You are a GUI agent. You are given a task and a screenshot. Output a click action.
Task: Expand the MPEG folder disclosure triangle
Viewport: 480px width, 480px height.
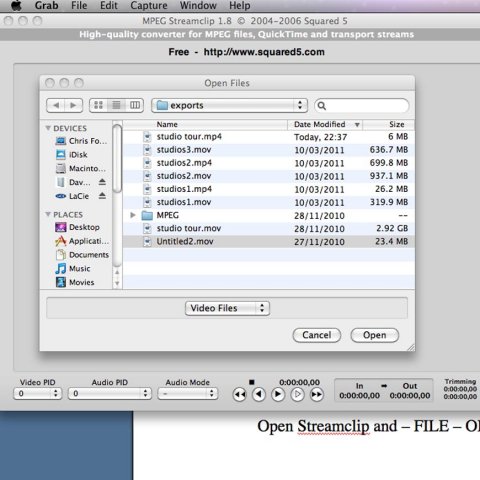[x=133, y=215]
